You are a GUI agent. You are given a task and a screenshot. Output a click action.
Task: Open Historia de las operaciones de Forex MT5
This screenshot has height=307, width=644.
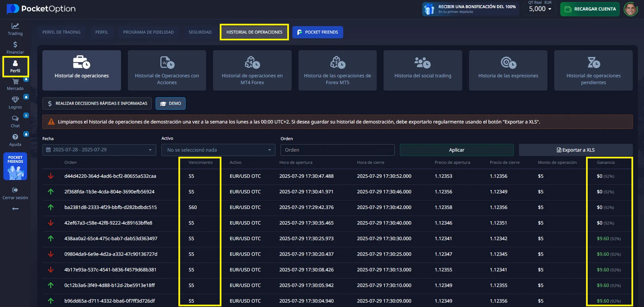(x=337, y=70)
